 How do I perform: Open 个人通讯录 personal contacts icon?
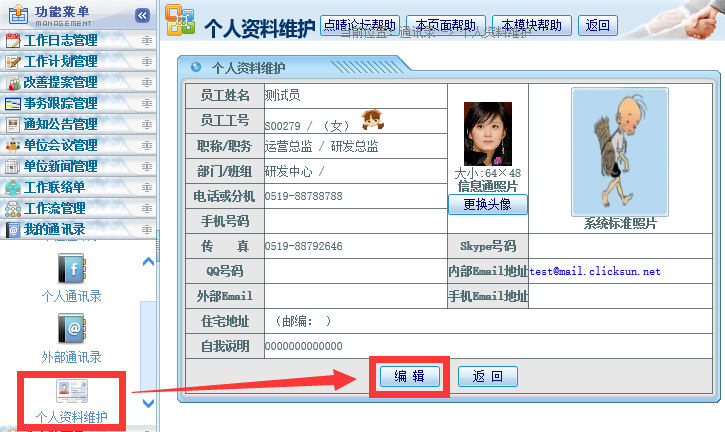point(71,268)
